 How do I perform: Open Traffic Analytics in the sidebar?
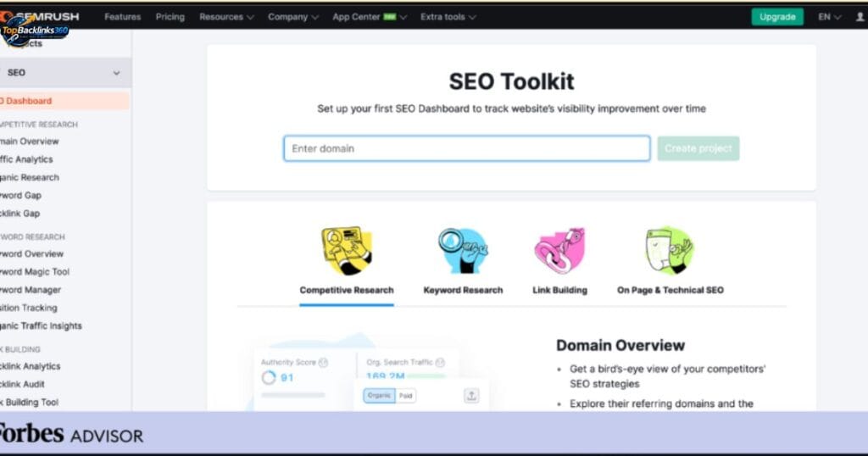(x=26, y=159)
